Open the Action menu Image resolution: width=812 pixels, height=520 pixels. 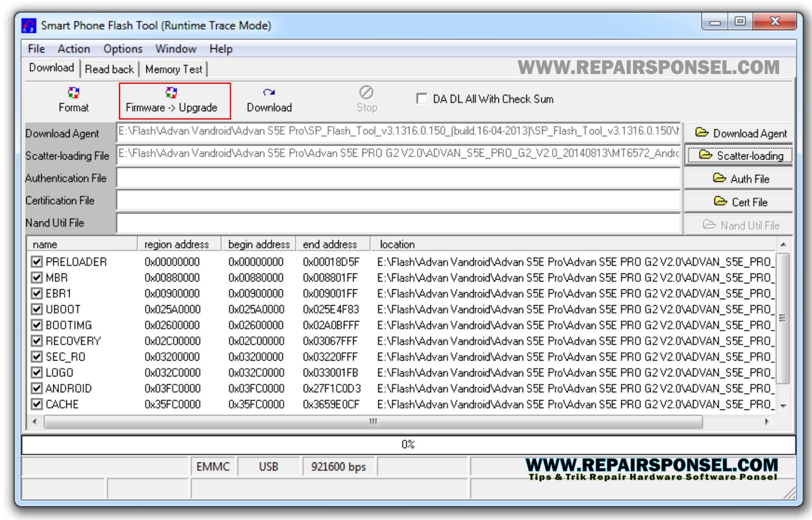[x=73, y=49]
